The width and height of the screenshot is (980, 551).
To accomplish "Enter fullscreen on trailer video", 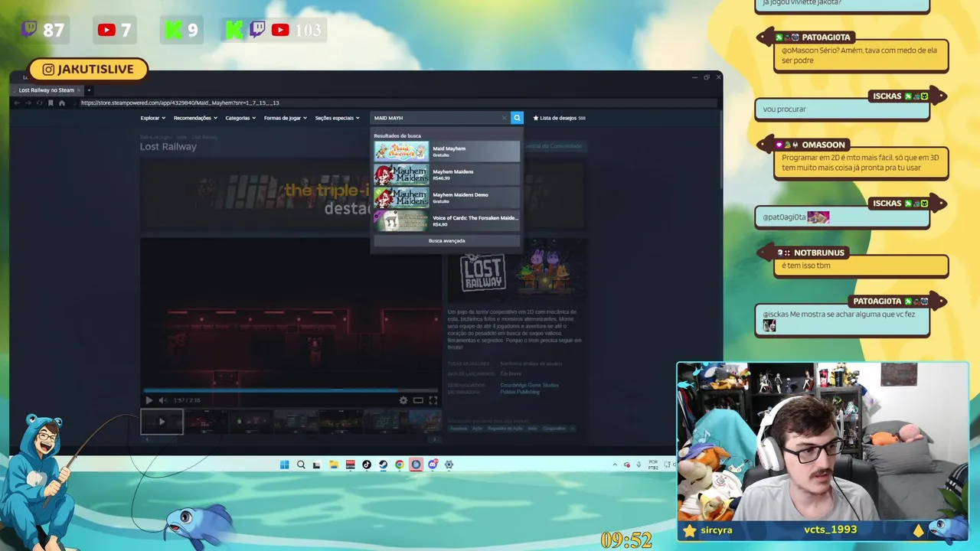I will [433, 400].
